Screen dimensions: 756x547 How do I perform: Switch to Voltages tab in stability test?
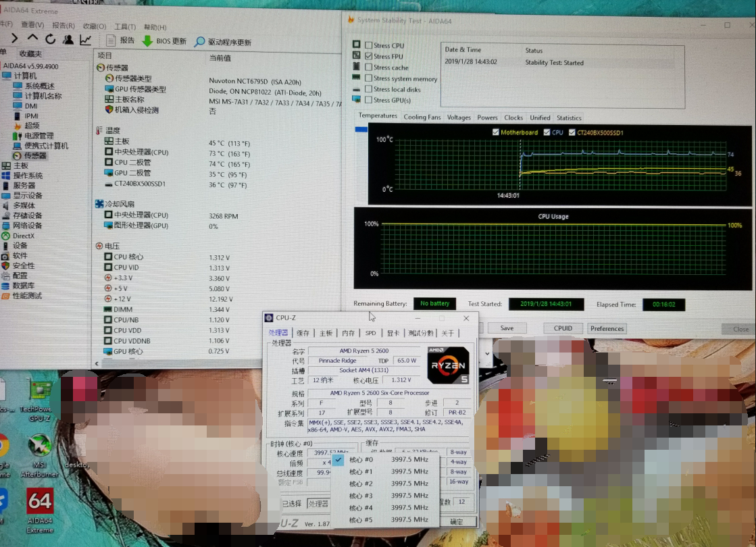tap(459, 117)
